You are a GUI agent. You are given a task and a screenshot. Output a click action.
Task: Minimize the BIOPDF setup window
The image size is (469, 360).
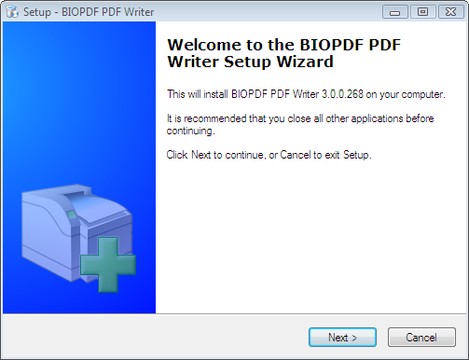tap(395, 12)
